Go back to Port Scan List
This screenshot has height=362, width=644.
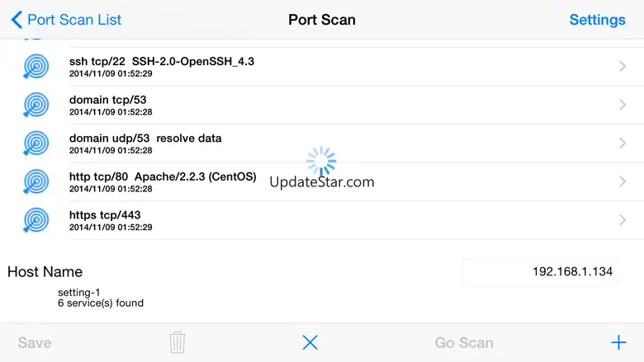point(66,20)
